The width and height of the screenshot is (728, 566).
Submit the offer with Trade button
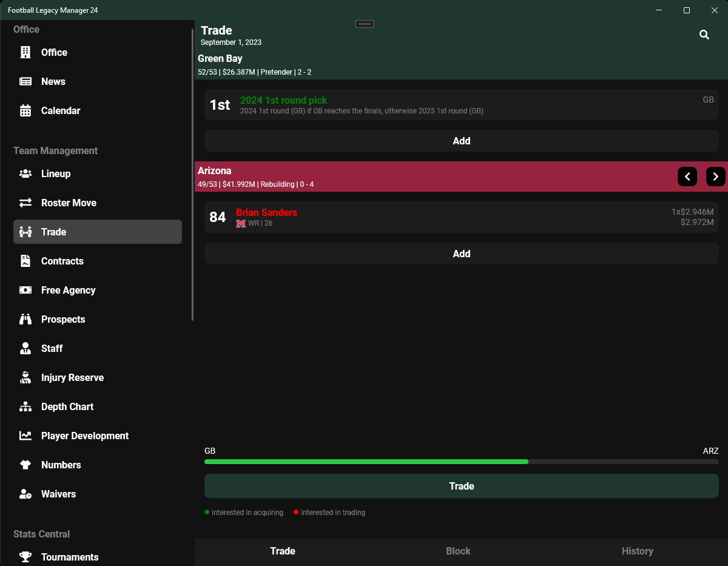(x=462, y=486)
